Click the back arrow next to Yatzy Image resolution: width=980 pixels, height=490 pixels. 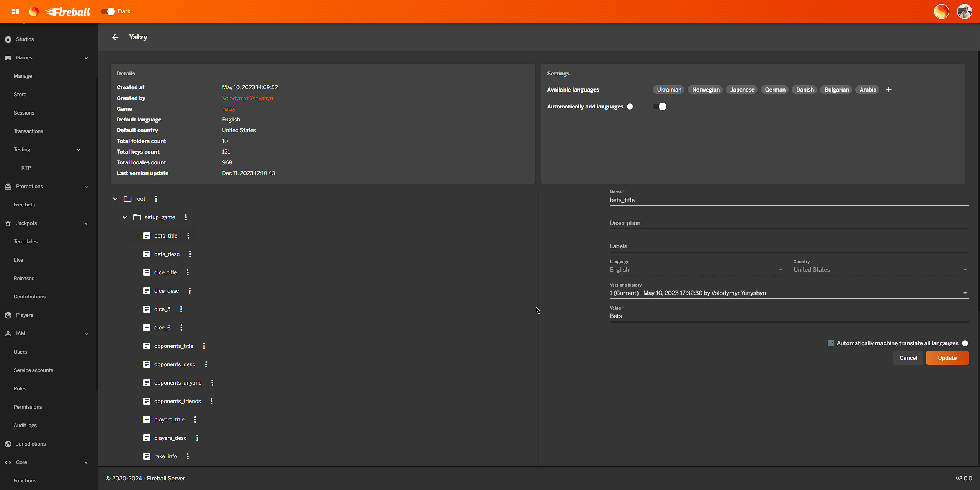[115, 37]
